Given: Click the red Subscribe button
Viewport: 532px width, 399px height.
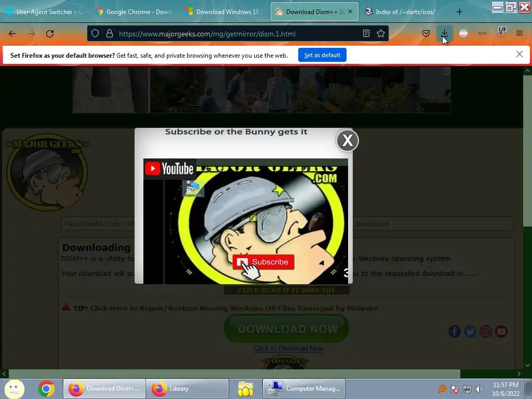Looking at the screenshot, I should [263, 262].
